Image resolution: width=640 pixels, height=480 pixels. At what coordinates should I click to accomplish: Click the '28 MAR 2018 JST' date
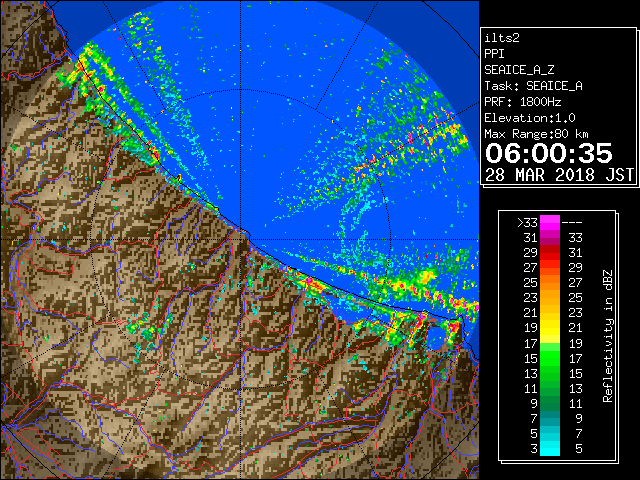(x=560, y=175)
